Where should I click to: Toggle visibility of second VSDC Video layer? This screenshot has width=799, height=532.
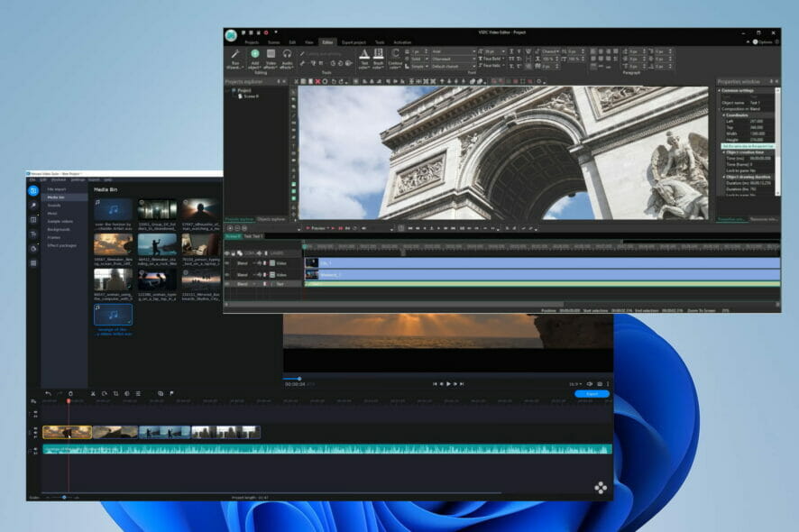pos(227,275)
